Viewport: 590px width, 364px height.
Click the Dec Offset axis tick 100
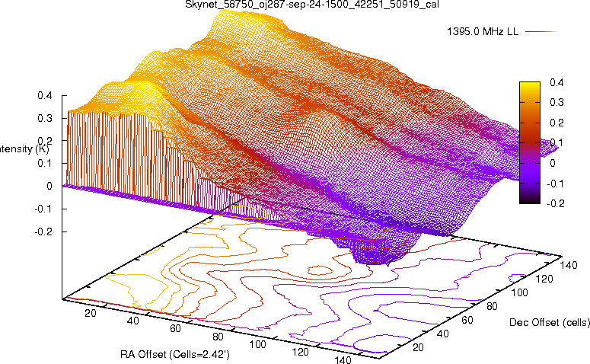pyautogui.click(x=519, y=293)
